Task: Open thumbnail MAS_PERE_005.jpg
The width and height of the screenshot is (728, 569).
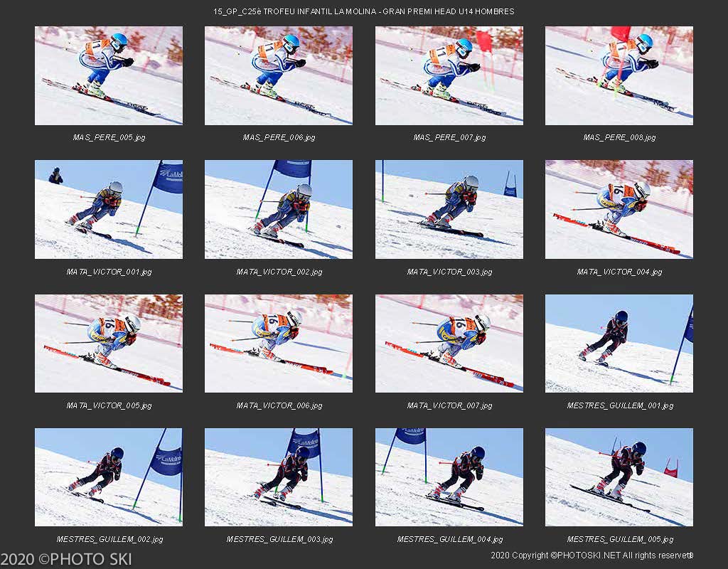Action: (109, 75)
